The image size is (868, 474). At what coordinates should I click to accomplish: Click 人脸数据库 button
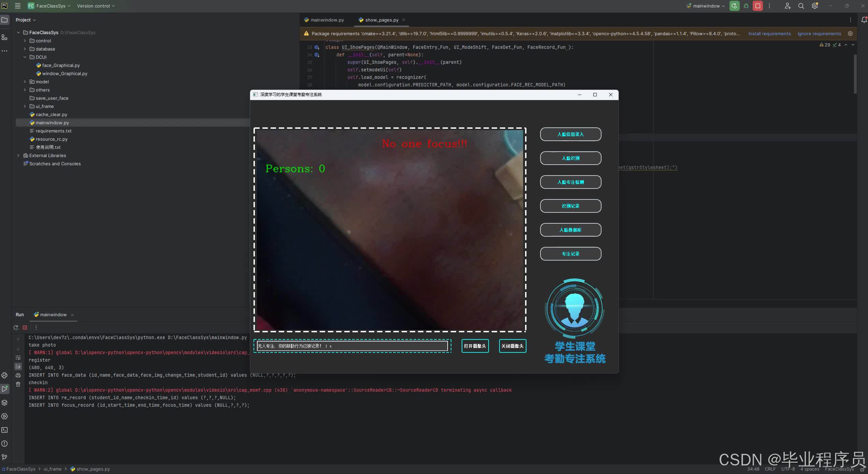[x=570, y=230]
